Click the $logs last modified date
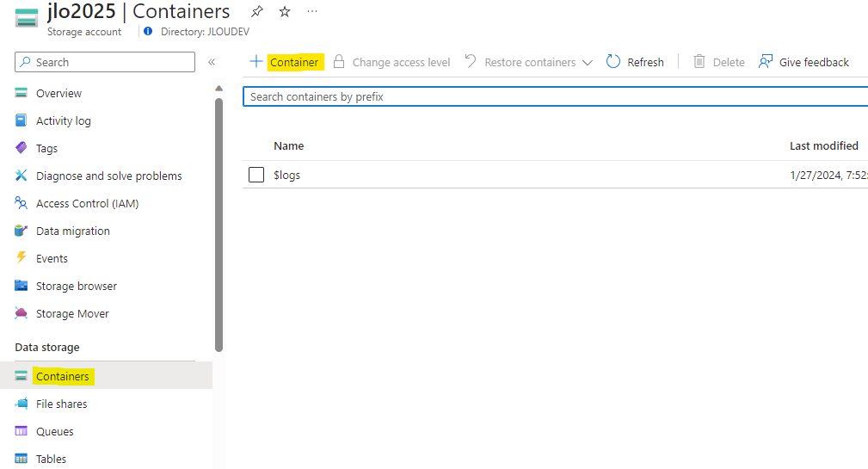 coord(828,175)
